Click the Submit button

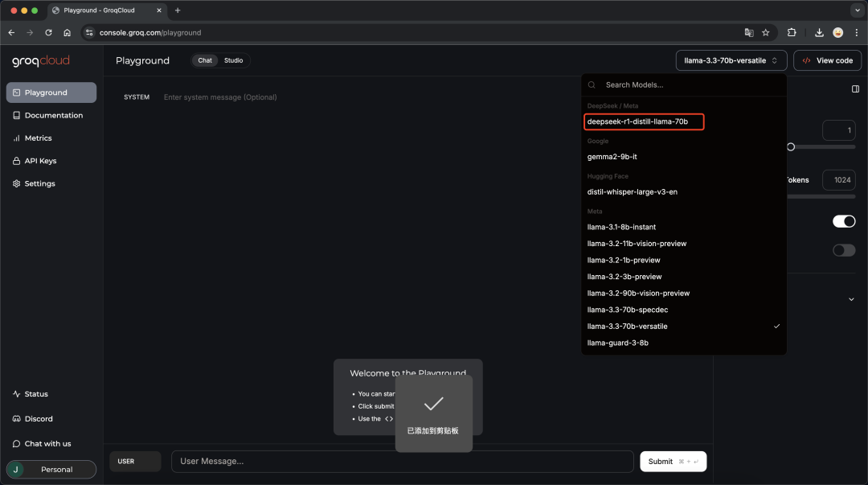click(x=674, y=461)
